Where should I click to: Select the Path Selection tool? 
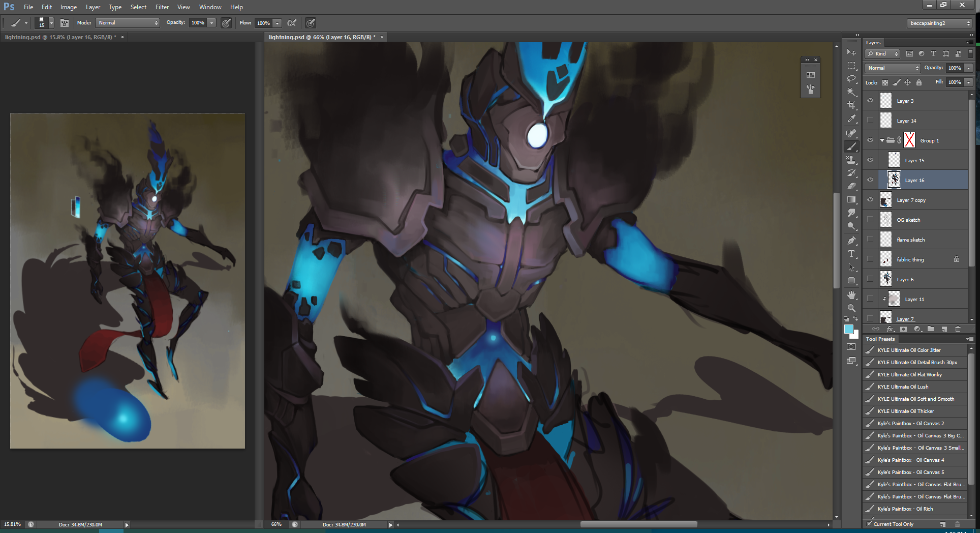click(851, 266)
